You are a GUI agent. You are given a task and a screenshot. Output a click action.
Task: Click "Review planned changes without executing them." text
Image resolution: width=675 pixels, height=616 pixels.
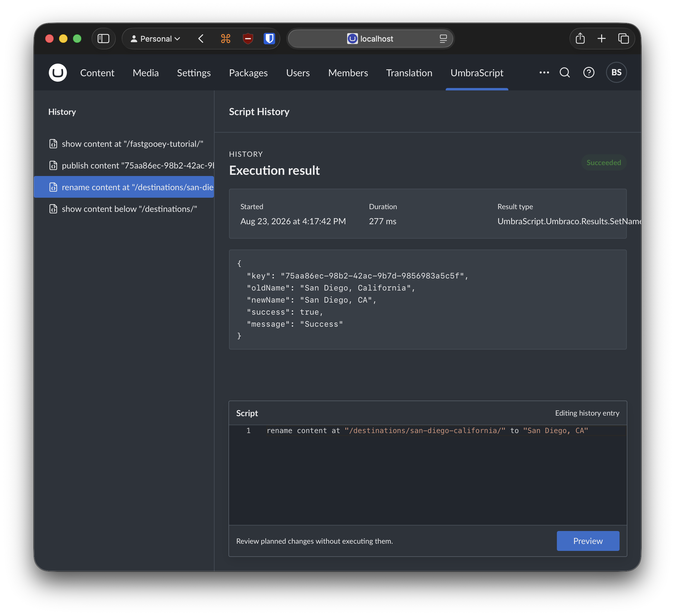tap(315, 541)
